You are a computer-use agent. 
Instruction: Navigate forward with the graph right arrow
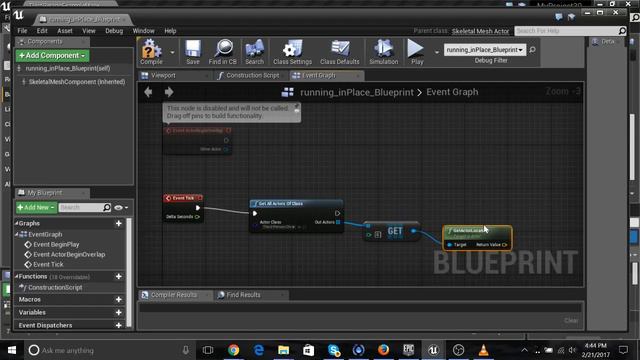[x=169, y=92]
